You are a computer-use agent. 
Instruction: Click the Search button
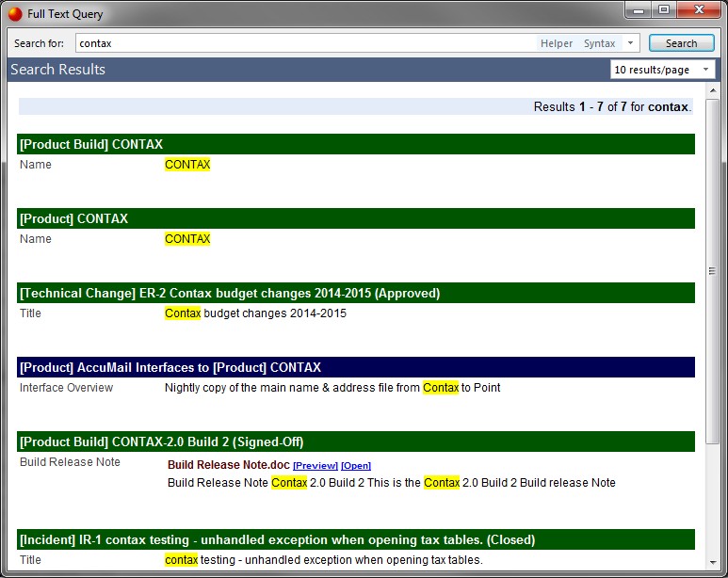pos(681,43)
